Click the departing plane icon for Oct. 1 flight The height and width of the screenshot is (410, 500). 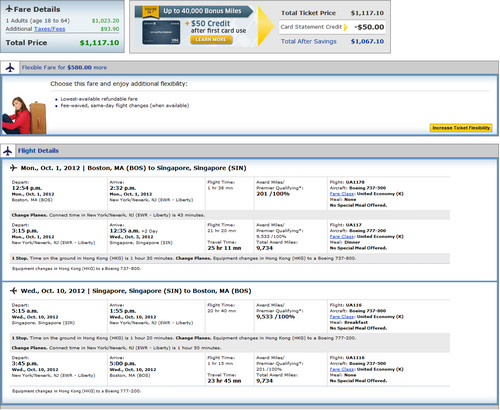13,168
